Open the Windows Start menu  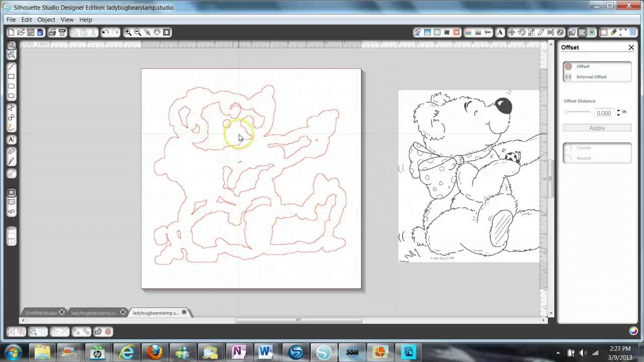(13, 352)
